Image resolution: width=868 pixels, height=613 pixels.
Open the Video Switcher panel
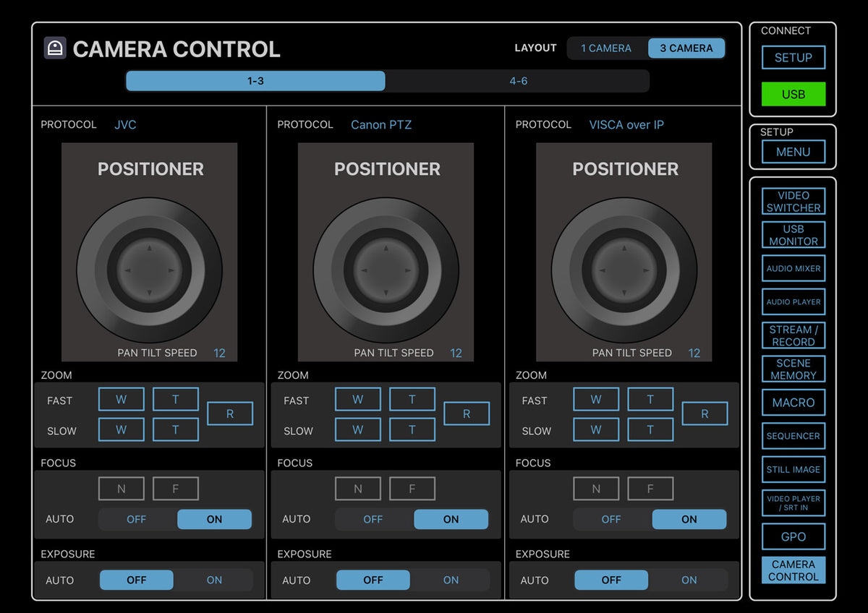point(793,201)
